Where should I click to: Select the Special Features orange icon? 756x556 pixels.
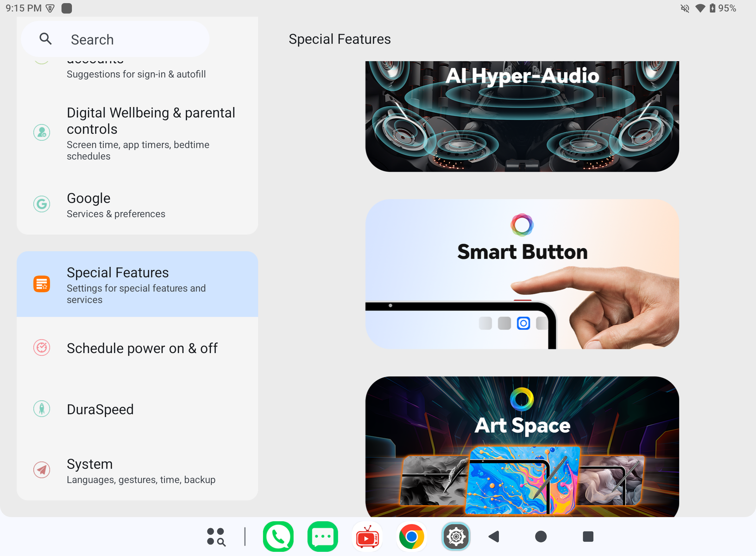42,284
